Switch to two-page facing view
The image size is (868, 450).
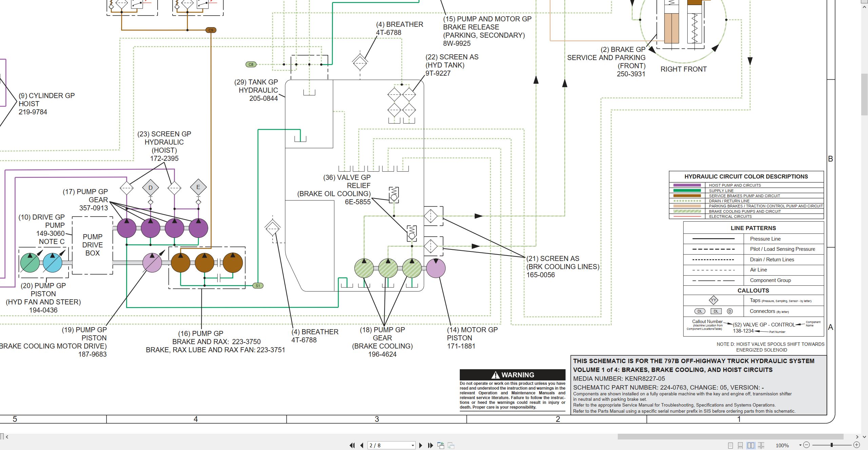[751, 445]
